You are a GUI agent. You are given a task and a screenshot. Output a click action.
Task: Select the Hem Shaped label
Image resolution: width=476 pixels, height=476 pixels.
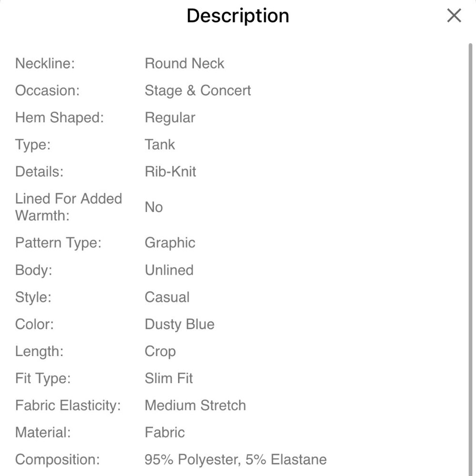(x=59, y=118)
